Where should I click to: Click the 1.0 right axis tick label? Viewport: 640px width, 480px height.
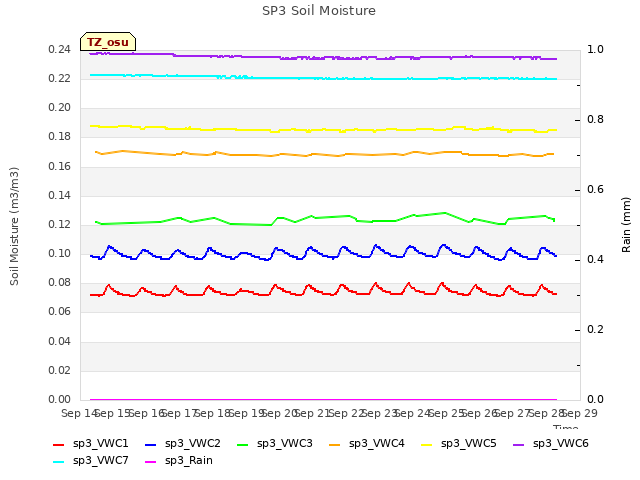[596, 49]
